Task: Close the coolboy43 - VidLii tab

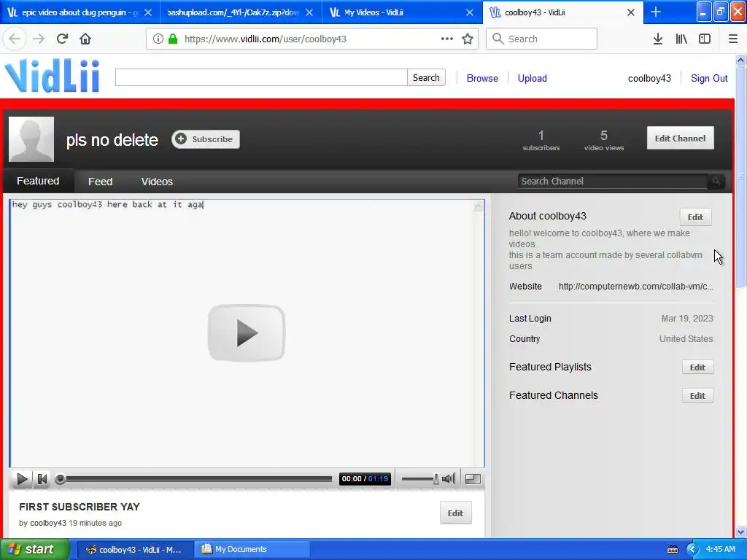Action: [x=631, y=12]
